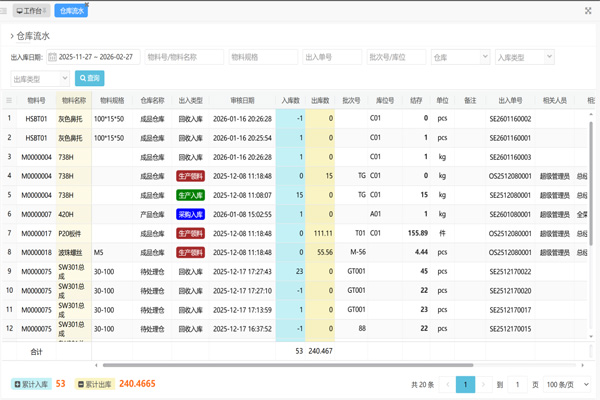Click the 物料名称 column header
Image resolution: width=600 pixels, height=400 pixels.
coord(74,100)
